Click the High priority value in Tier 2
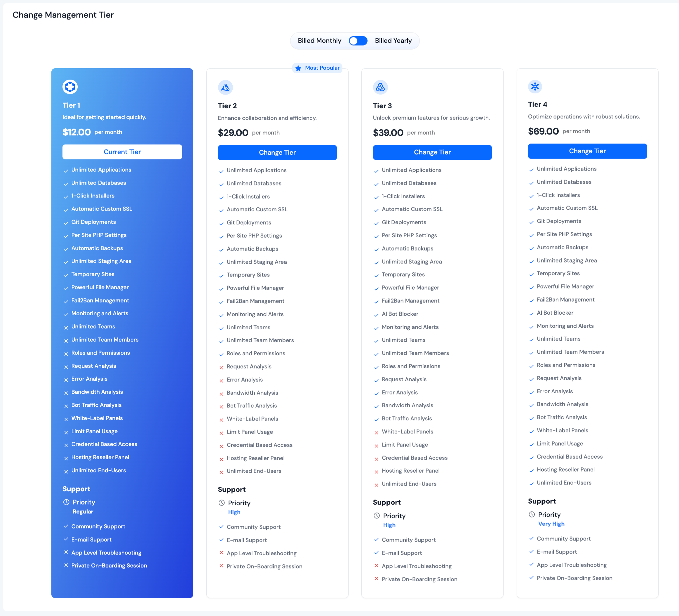 coord(234,512)
